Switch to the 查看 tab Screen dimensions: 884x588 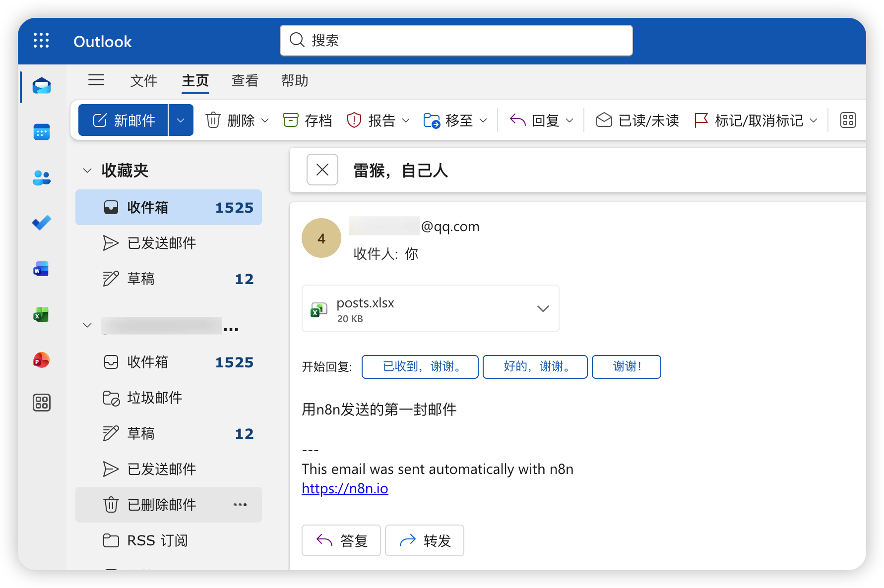click(245, 80)
